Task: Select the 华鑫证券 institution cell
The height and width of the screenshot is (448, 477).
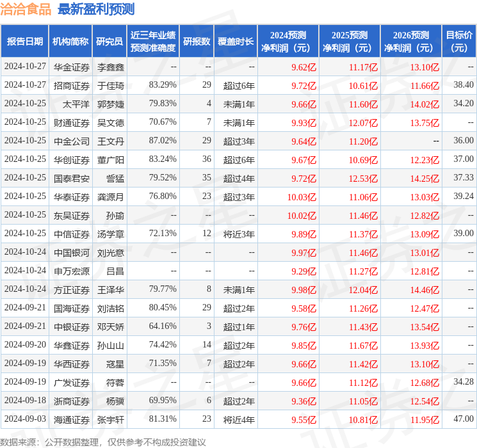Action: point(72,346)
